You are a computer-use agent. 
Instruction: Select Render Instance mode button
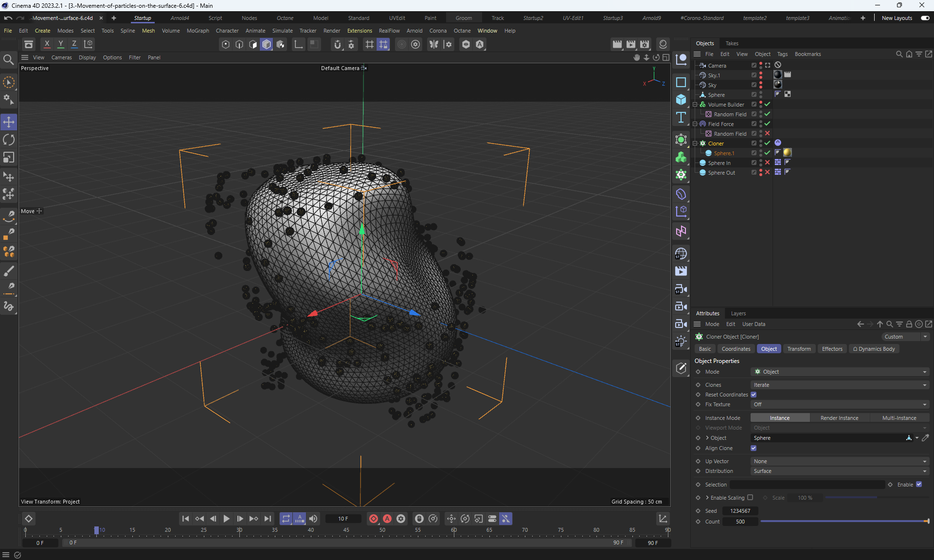pyautogui.click(x=839, y=418)
